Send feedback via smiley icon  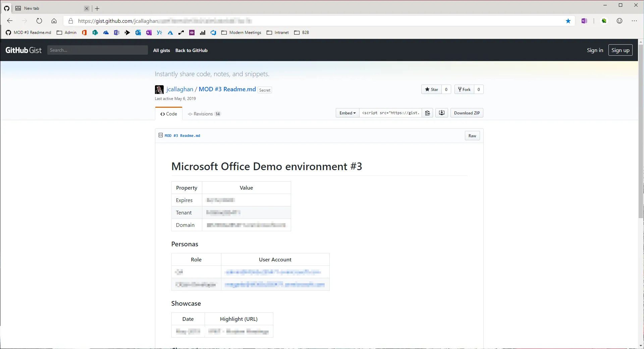tap(620, 21)
